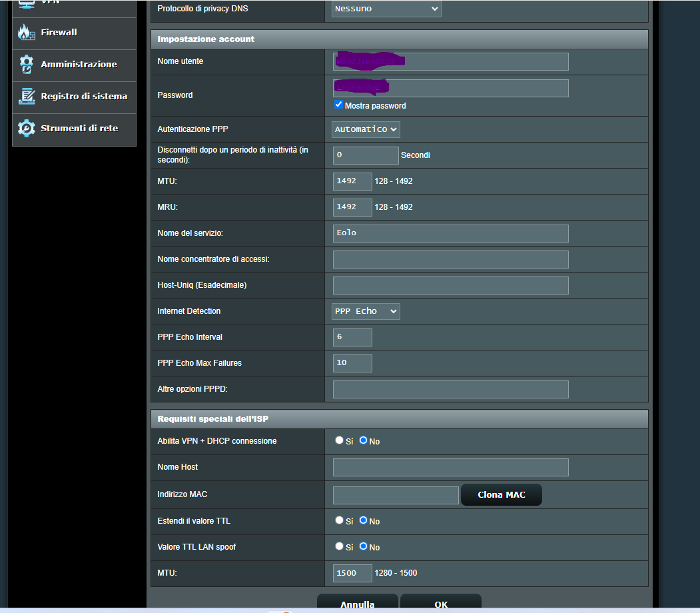Select Si for Valore TTL LAN spoof

[339, 546]
